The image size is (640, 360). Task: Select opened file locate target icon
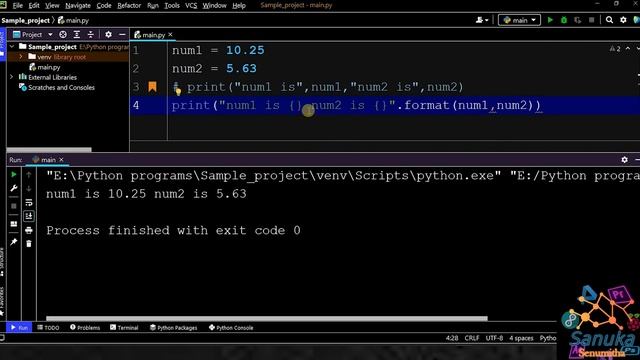(63, 35)
